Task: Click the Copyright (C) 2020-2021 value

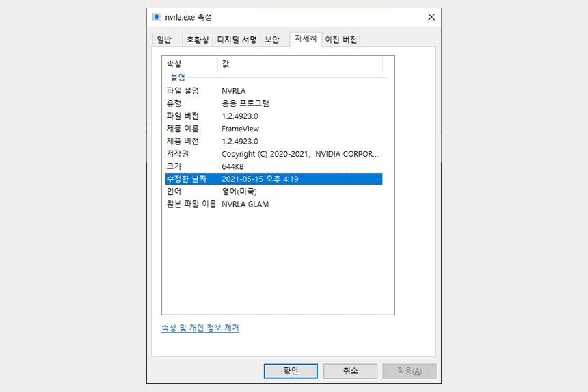Action: click(x=300, y=154)
